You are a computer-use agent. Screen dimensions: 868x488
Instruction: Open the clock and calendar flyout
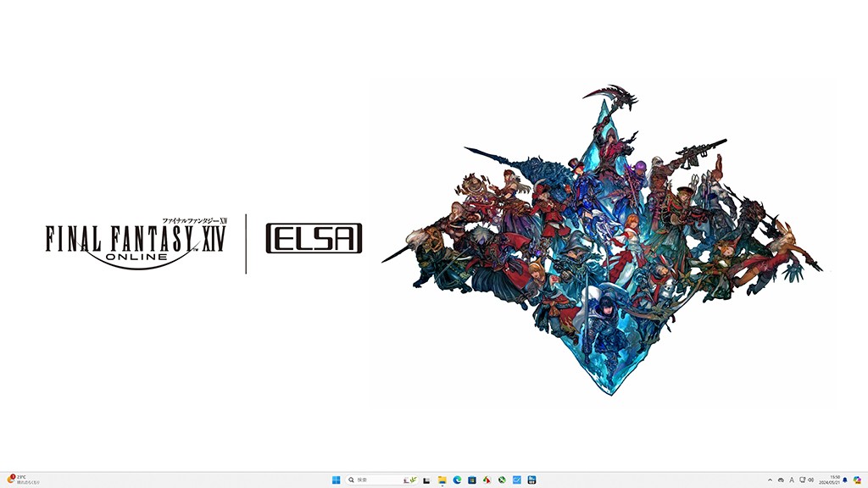(x=829, y=480)
